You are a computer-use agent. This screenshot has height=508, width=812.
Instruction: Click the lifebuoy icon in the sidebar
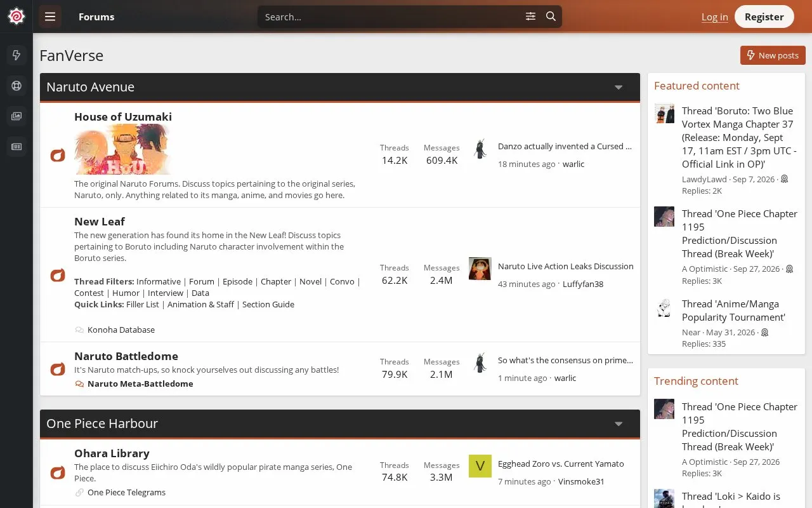click(x=16, y=86)
